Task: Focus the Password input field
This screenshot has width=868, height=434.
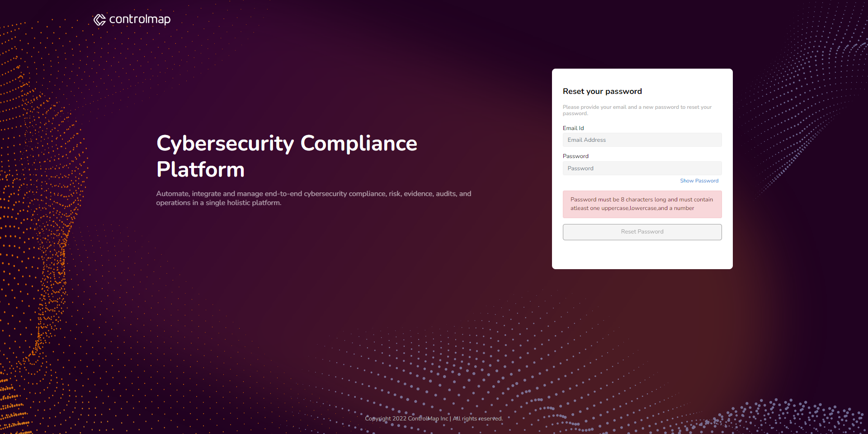Action: [x=642, y=168]
